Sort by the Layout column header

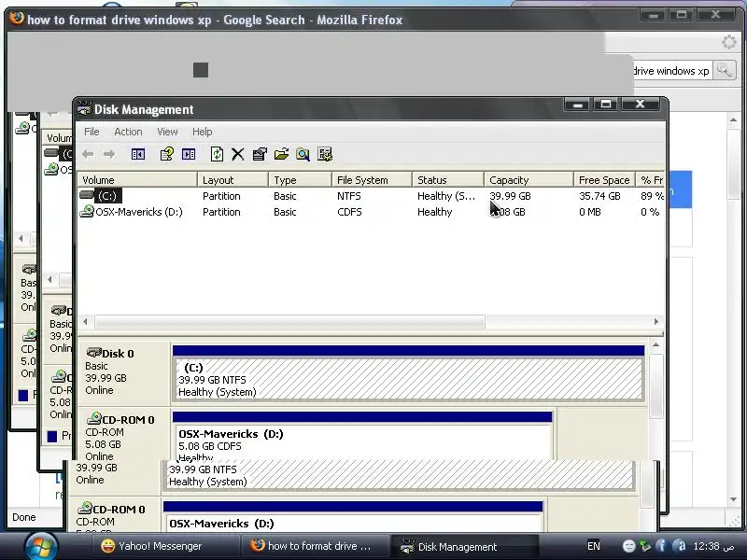(233, 180)
